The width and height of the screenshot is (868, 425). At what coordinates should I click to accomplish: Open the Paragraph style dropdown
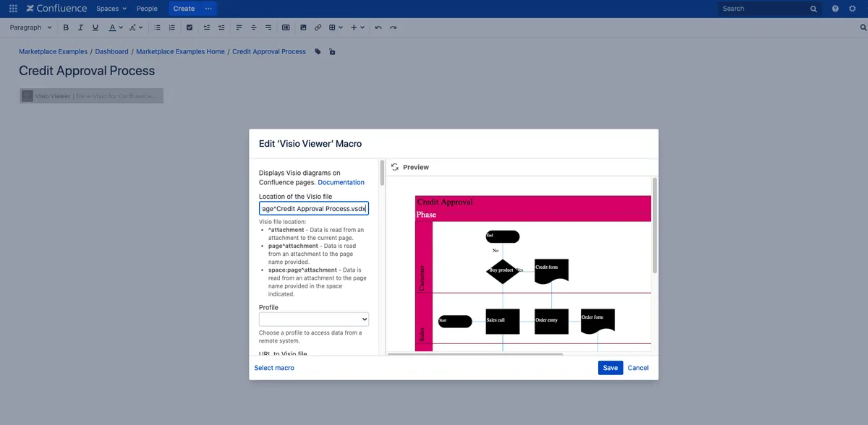click(31, 27)
